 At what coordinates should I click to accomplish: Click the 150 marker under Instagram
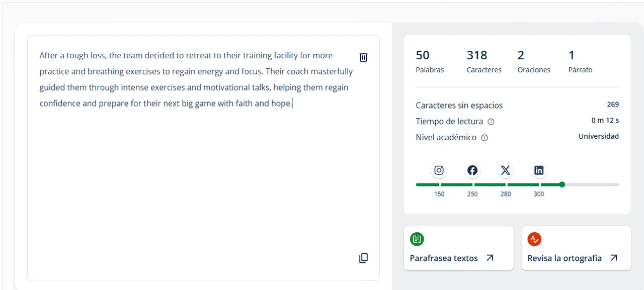pyautogui.click(x=439, y=194)
